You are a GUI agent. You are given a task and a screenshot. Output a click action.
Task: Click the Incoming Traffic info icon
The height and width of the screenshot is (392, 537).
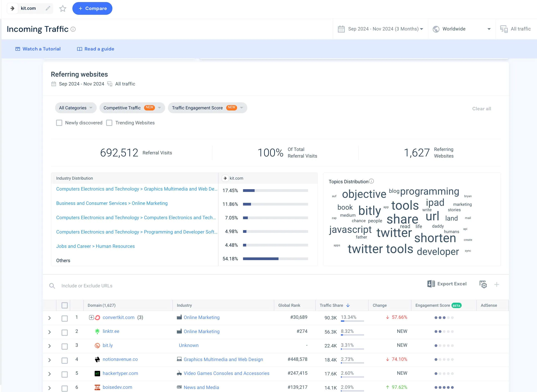point(73,29)
